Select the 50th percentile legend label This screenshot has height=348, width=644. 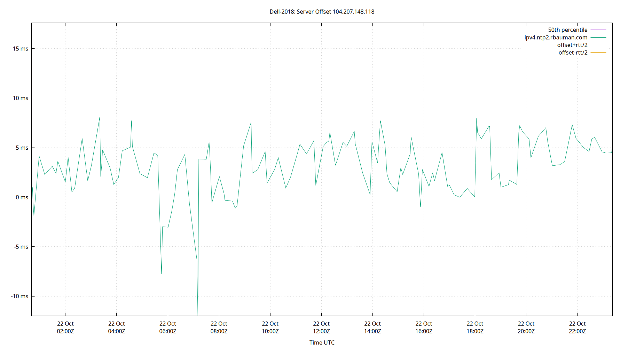pos(568,30)
